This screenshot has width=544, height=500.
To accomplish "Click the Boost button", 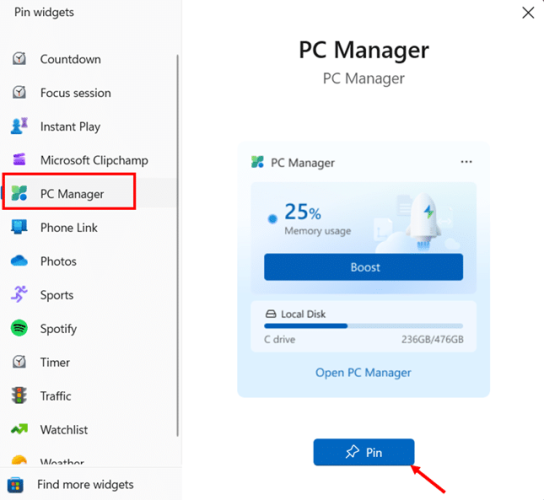I will [363, 267].
